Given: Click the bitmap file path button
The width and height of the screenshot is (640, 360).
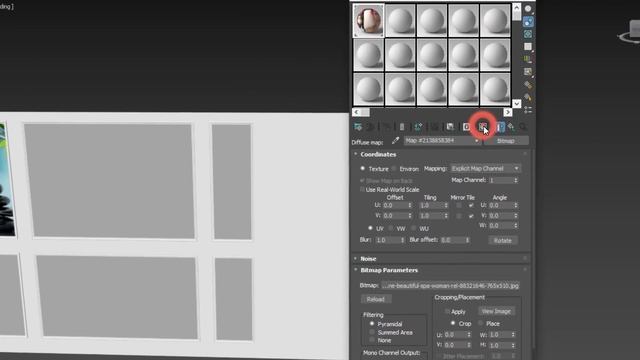Looking at the screenshot, I should (x=451, y=285).
